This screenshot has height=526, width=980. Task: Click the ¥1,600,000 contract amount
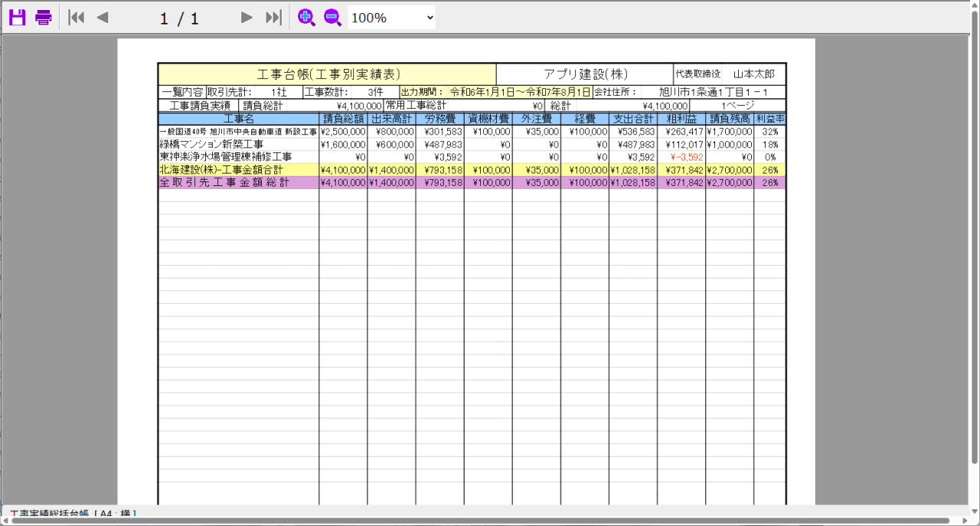(x=343, y=144)
